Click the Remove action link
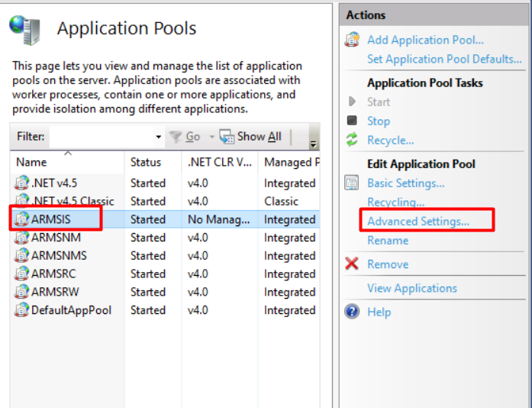The height and width of the screenshot is (408, 532). click(388, 264)
